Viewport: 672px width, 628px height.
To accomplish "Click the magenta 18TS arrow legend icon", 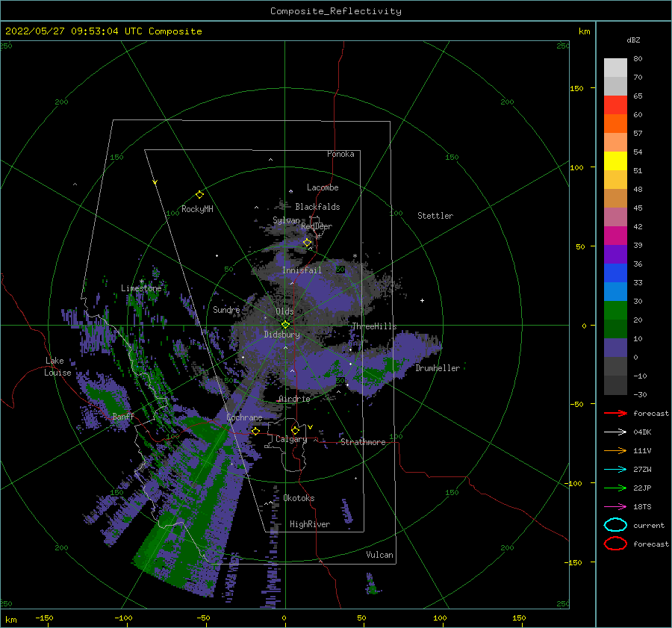I will click(615, 507).
